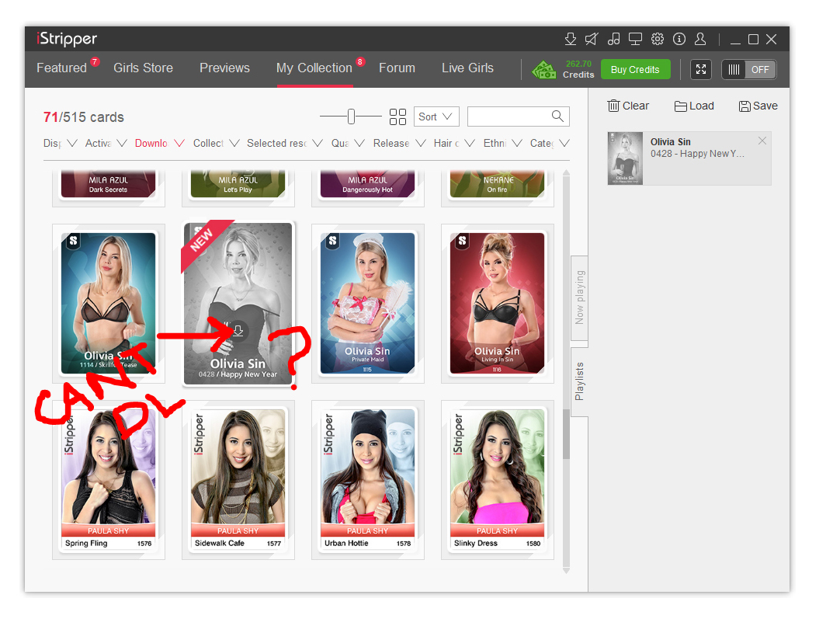Click the megaphone announcements icon
Viewport: 840px width, 633px height.
coord(592,40)
